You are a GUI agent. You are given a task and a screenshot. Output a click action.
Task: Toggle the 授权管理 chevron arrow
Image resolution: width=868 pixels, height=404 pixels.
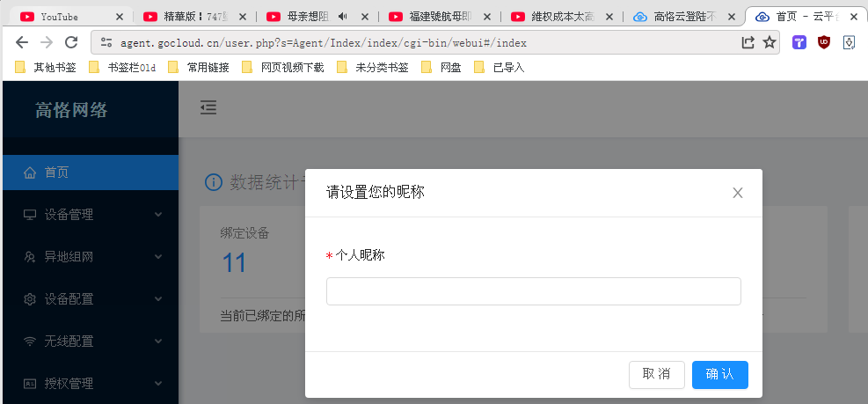158,383
